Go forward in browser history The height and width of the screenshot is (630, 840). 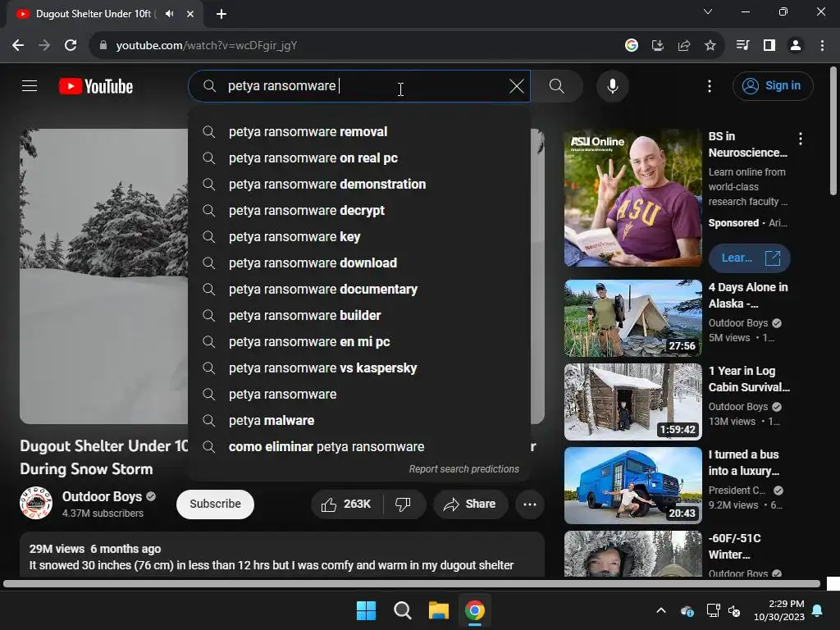click(x=44, y=46)
